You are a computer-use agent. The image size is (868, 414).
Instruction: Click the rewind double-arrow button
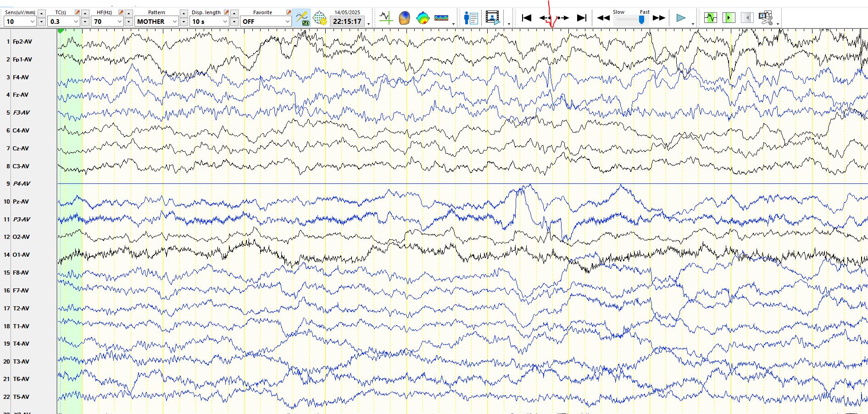tap(603, 18)
